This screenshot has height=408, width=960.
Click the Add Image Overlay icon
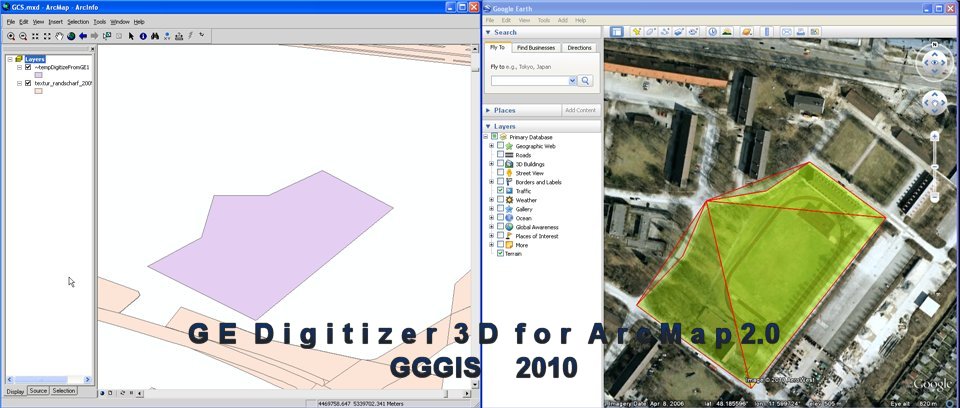click(x=679, y=31)
